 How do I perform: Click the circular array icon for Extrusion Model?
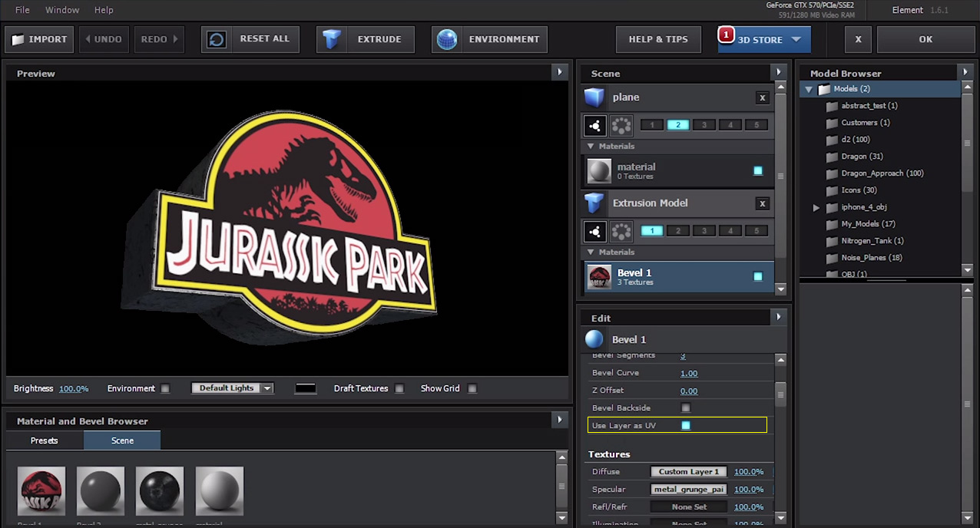(621, 231)
